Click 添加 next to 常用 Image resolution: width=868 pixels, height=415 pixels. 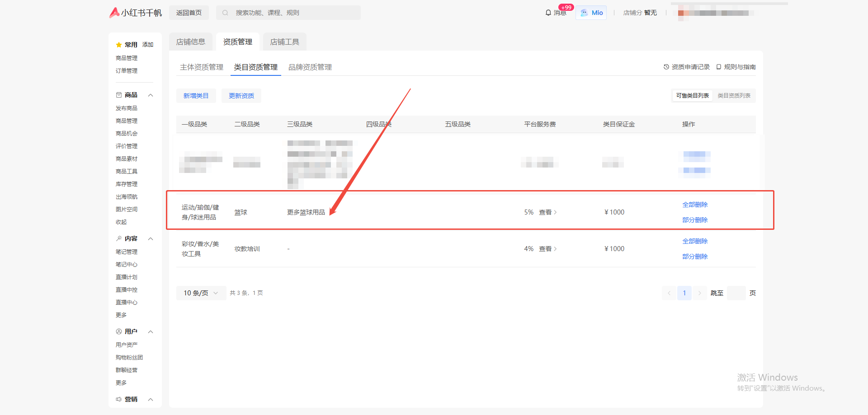[148, 45]
